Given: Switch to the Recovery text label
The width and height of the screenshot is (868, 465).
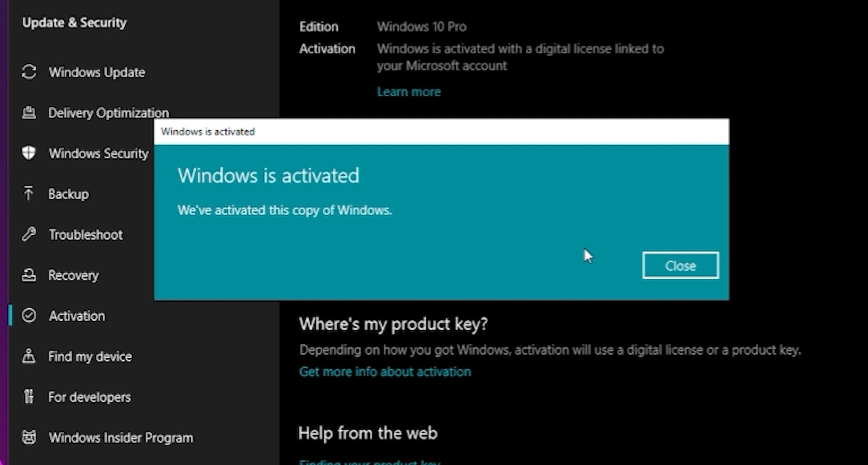Looking at the screenshot, I should pyautogui.click(x=73, y=275).
